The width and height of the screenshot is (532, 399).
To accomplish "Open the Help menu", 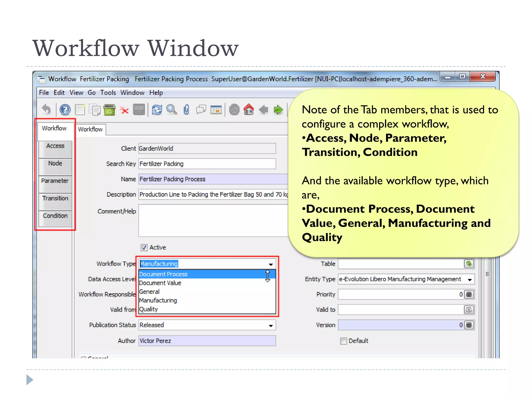I will point(156,93).
